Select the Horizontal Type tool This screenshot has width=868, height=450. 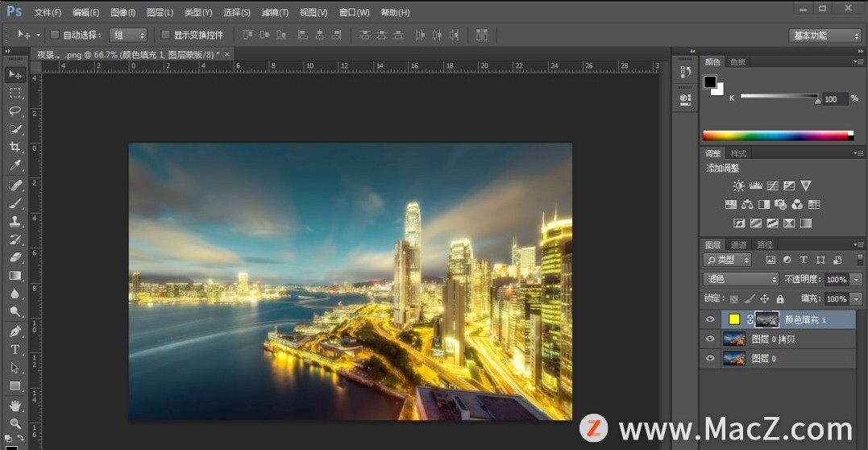pyautogui.click(x=15, y=350)
